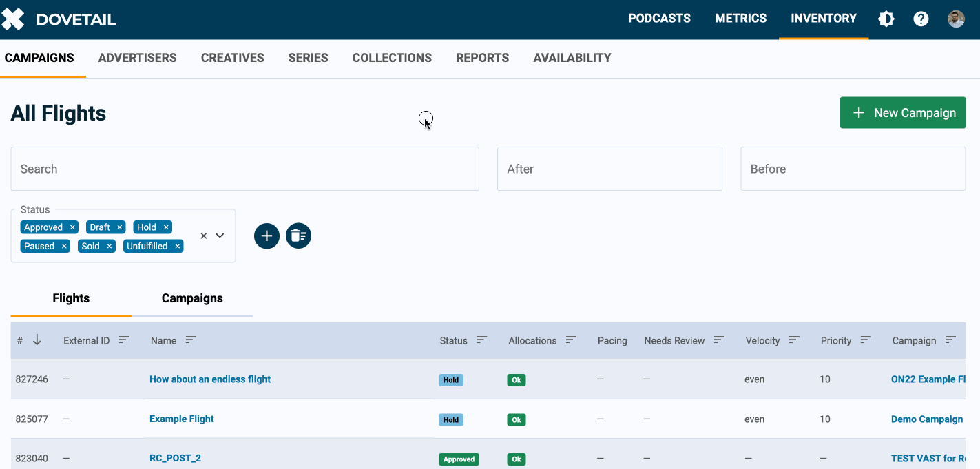Click the Hold badge for Example Flight
This screenshot has width=980, height=469.
(451, 419)
